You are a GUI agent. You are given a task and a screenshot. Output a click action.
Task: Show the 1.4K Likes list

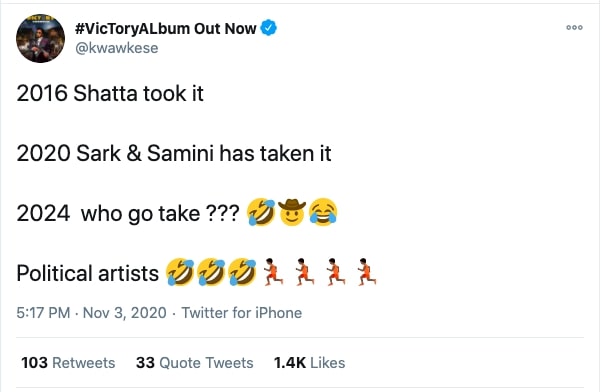click(x=309, y=363)
